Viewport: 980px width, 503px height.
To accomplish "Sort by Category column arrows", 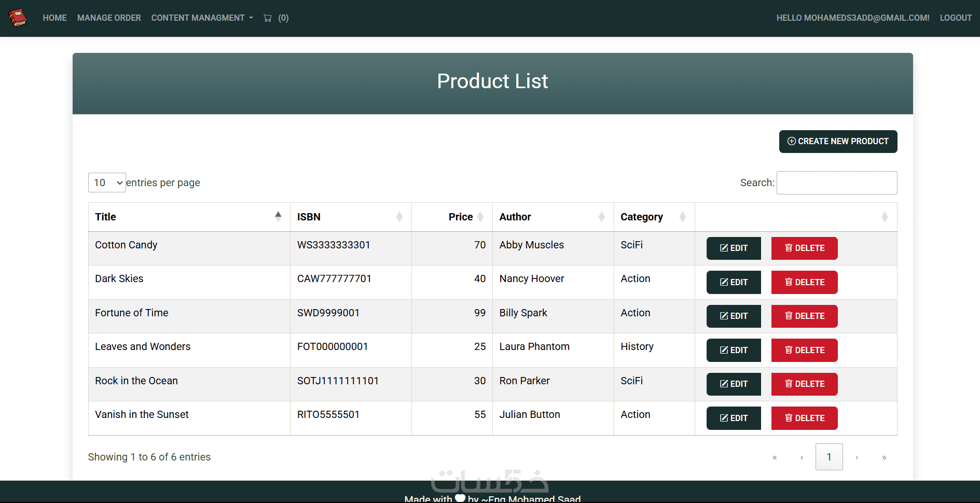I will [682, 217].
